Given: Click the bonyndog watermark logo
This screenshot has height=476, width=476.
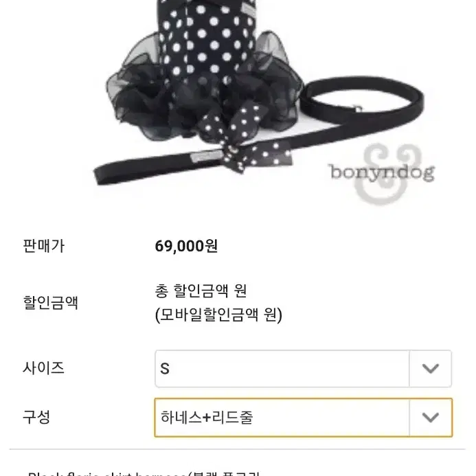Looking at the screenshot, I should coord(383,172).
